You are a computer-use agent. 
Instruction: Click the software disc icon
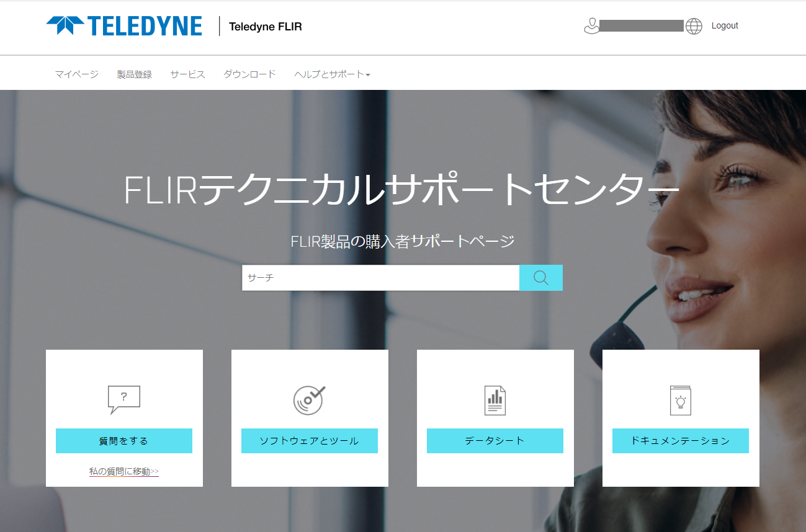(310, 400)
